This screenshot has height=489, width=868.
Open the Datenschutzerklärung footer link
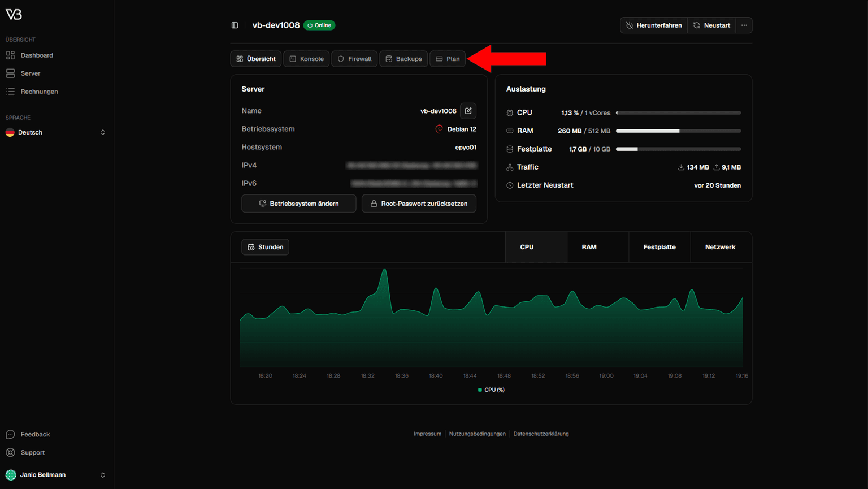(541, 434)
